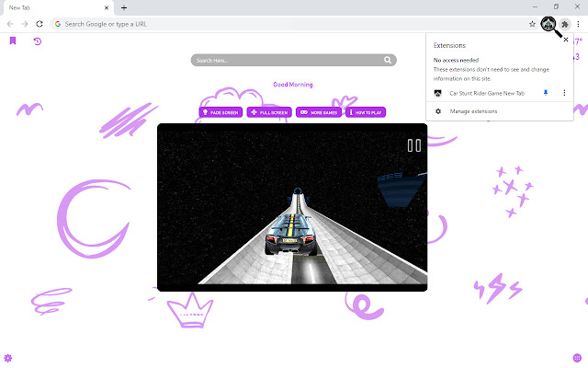The height and width of the screenshot is (368, 588).
Task: Reload the page with the refresh icon
Action: 40,24
